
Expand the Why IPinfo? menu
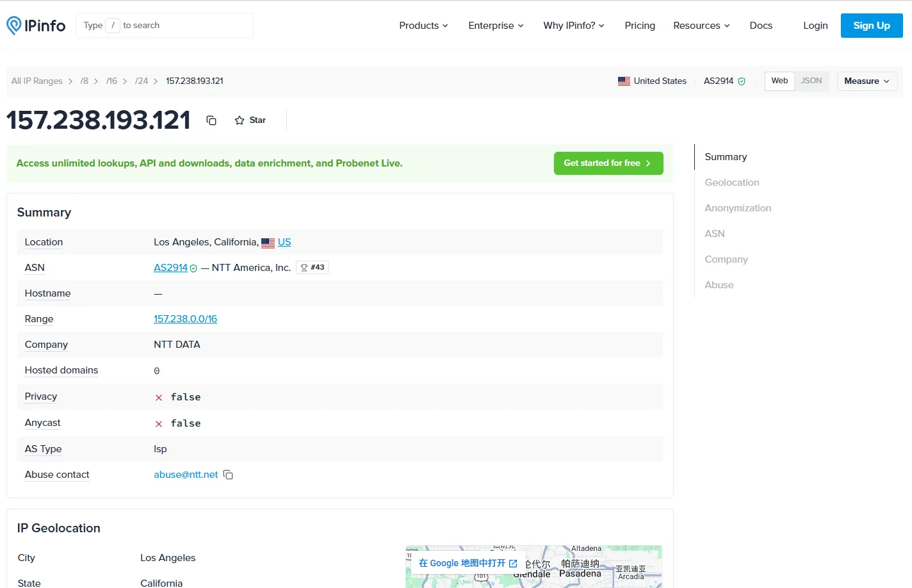[x=574, y=26]
